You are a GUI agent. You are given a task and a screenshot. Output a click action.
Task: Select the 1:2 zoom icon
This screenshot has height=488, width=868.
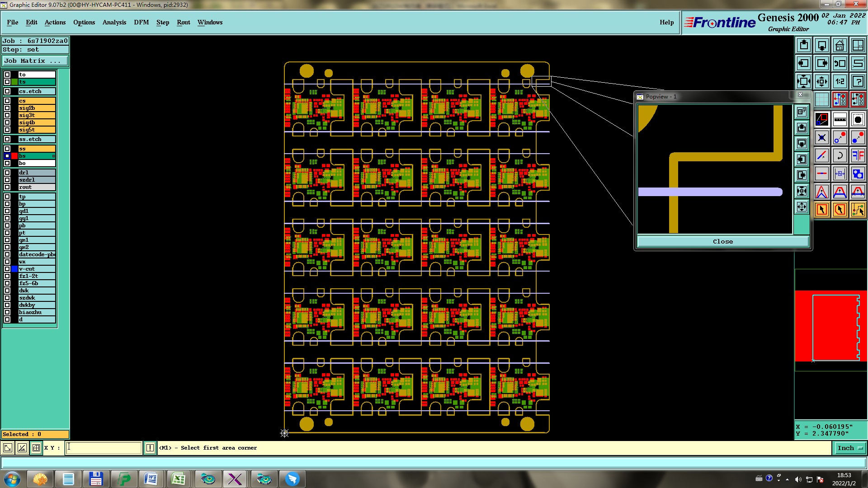tap(840, 81)
